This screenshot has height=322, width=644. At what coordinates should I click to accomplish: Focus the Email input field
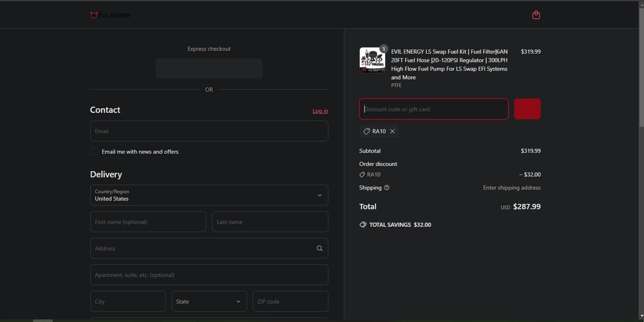209,131
